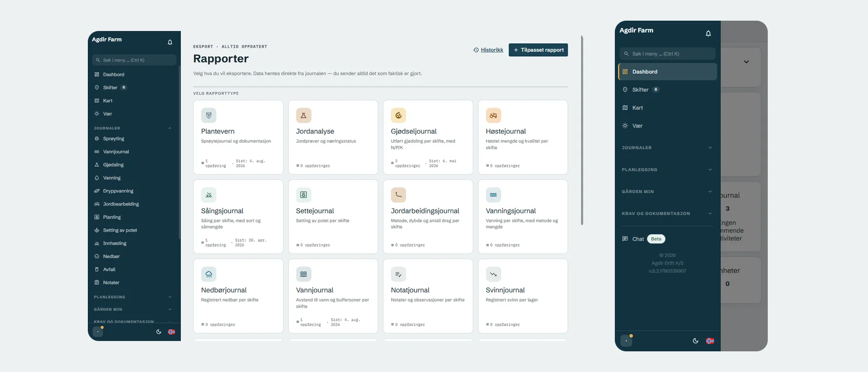Click the orange icon on the Gjødseljournal card

[398, 116]
